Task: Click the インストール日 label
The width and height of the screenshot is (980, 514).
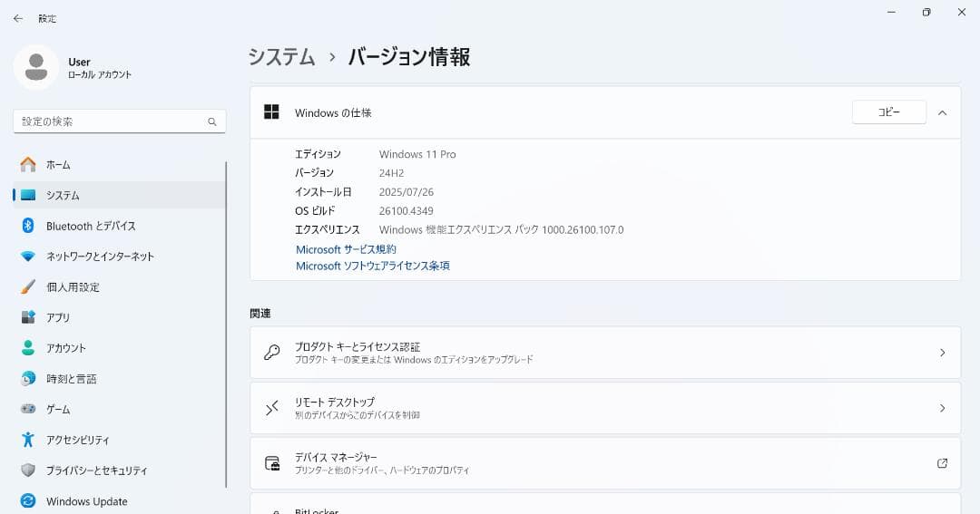Action: [323, 192]
